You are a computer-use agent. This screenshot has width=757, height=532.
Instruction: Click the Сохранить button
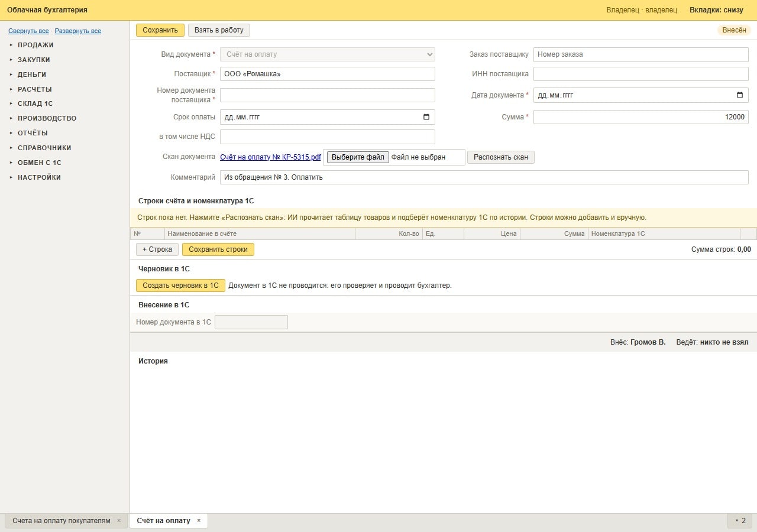pos(160,30)
